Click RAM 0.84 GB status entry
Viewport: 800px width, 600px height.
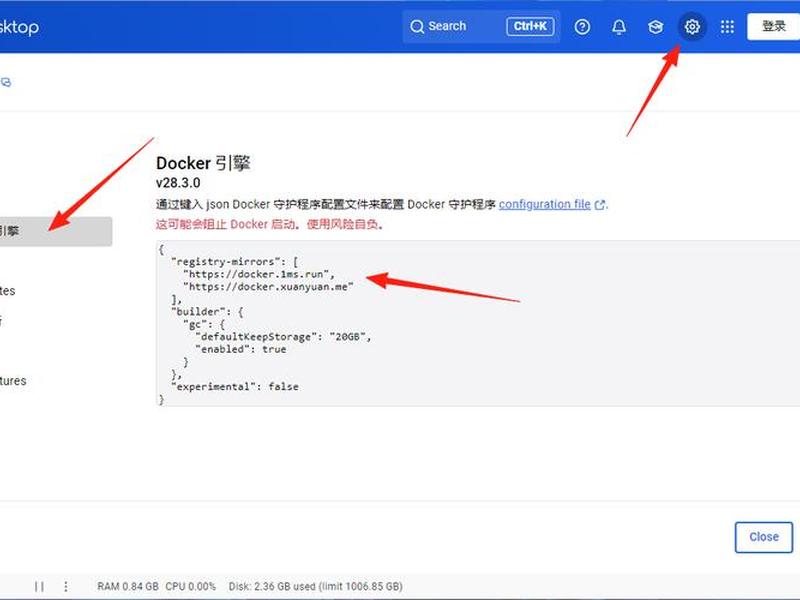pos(128,587)
